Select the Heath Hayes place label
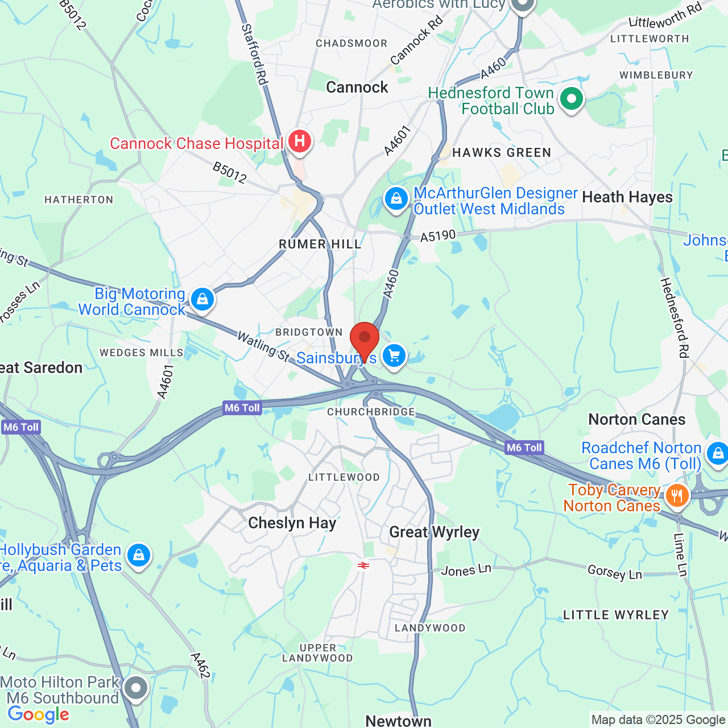Image resolution: width=728 pixels, height=728 pixels. [x=627, y=197]
